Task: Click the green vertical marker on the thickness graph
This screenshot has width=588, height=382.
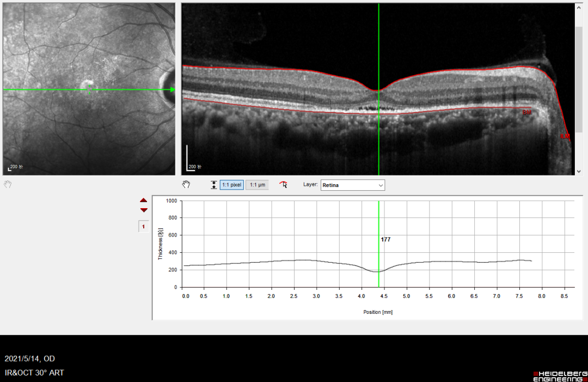Action: coord(379,244)
